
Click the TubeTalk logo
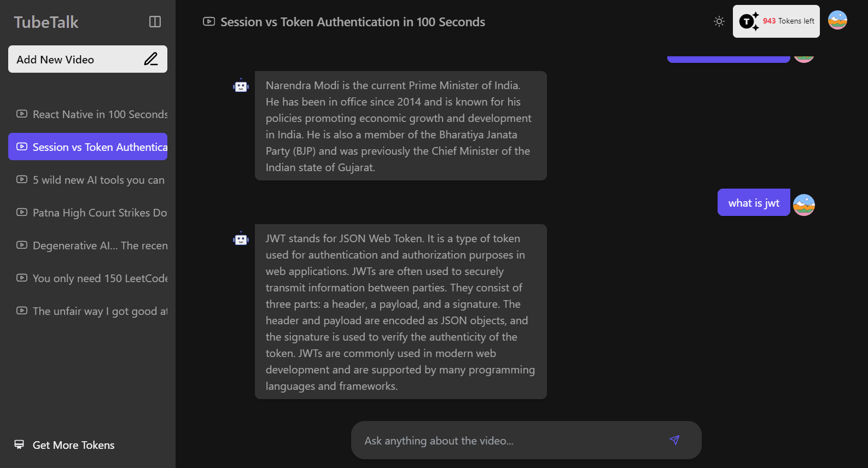coord(46,22)
